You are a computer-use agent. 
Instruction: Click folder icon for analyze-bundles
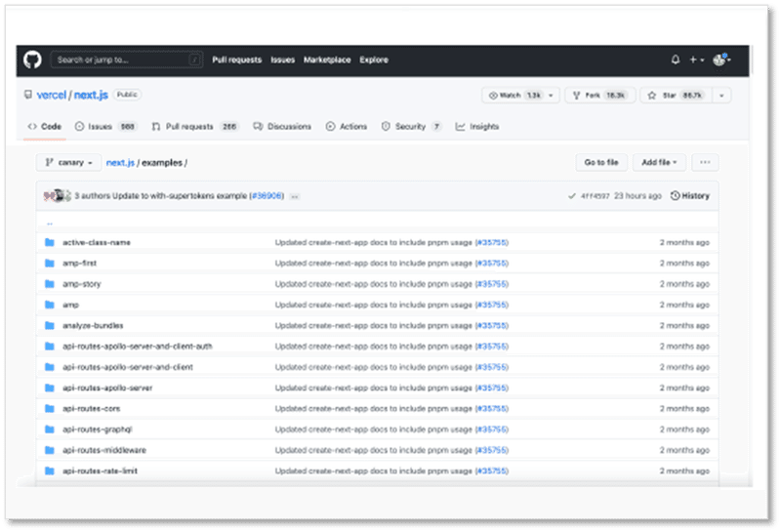(x=50, y=326)
